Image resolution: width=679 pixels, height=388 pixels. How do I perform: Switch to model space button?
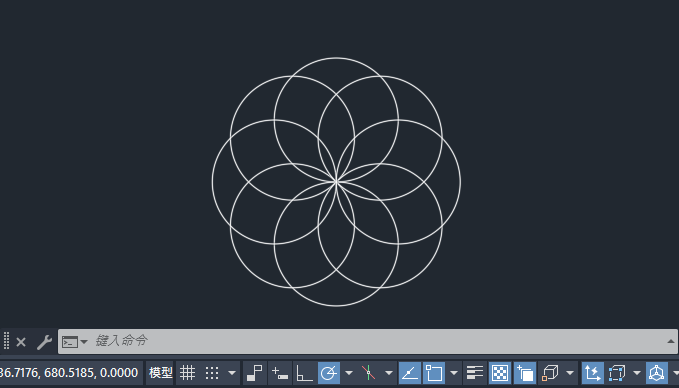point(160,373)
